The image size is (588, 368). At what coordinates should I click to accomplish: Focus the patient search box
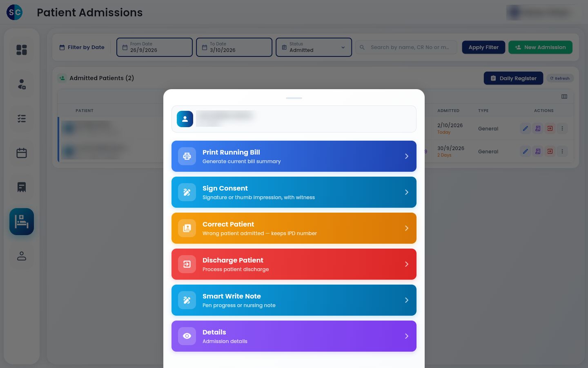[406, 47]
